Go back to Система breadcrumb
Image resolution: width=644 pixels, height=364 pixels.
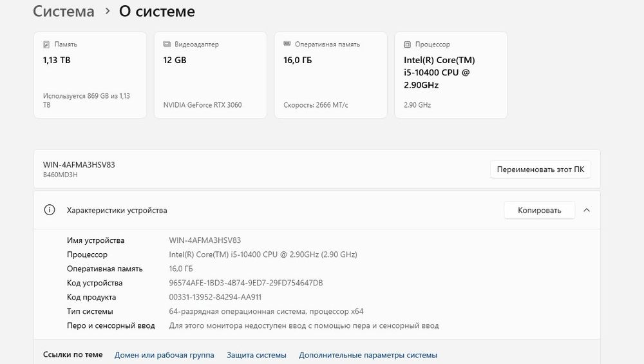coord(64,11)
